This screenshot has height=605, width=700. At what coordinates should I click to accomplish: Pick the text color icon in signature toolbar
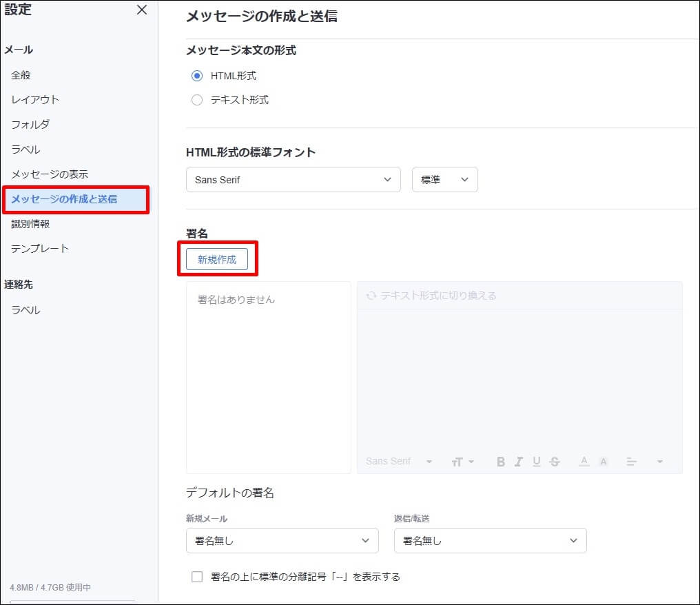(584, 462)
